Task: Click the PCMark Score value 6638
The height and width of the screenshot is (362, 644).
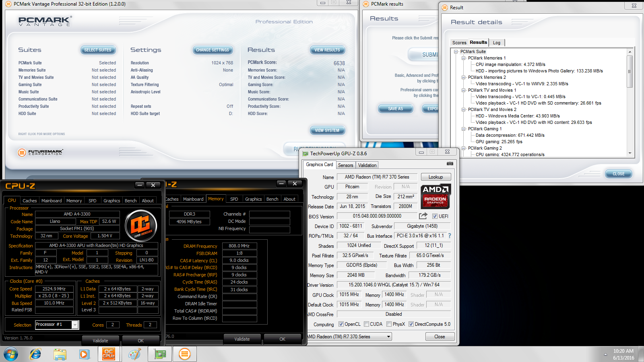Action: tap(339, 63)
